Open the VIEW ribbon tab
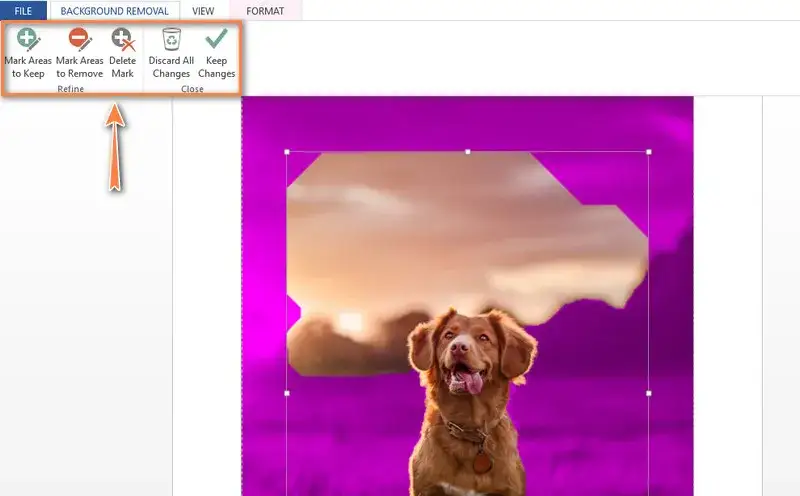Viewport: 800px width, 496px height. [x=203, y=11]
